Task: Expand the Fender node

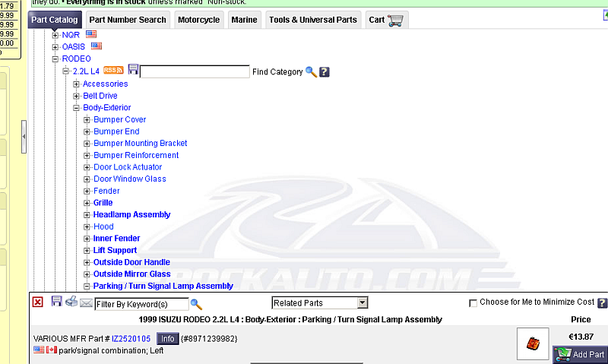Action: [x=87, y=191]
